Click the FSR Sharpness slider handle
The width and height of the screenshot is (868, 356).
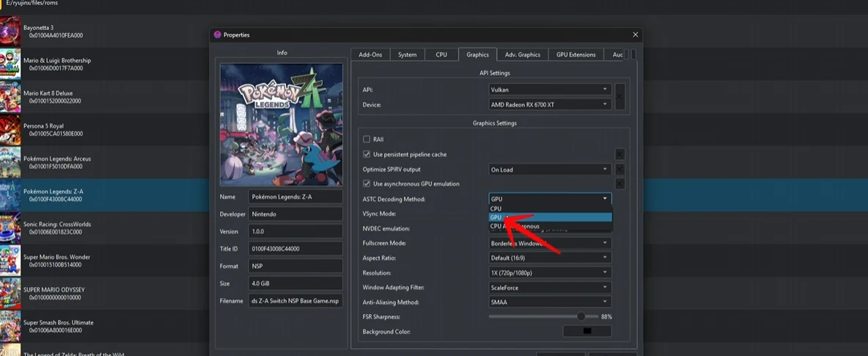(x=581, y=316)
